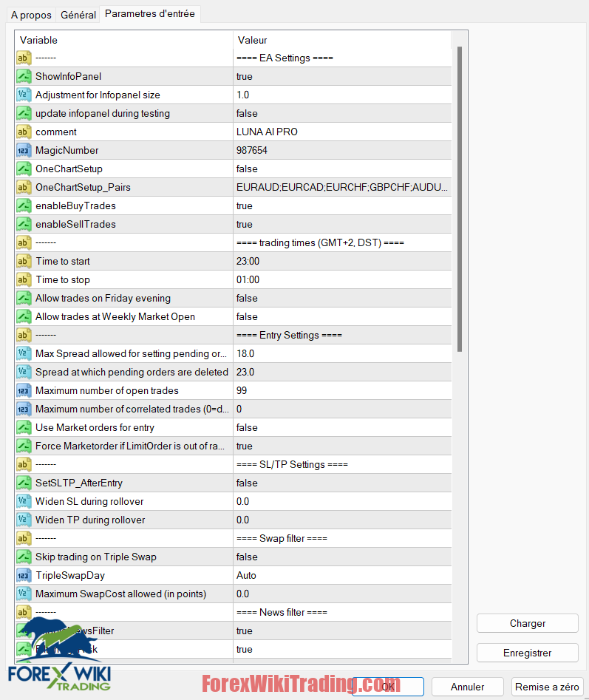Edit the Time to stop value 01:00
Viewport: 589px width, 700px height.
tap(342, 279)
